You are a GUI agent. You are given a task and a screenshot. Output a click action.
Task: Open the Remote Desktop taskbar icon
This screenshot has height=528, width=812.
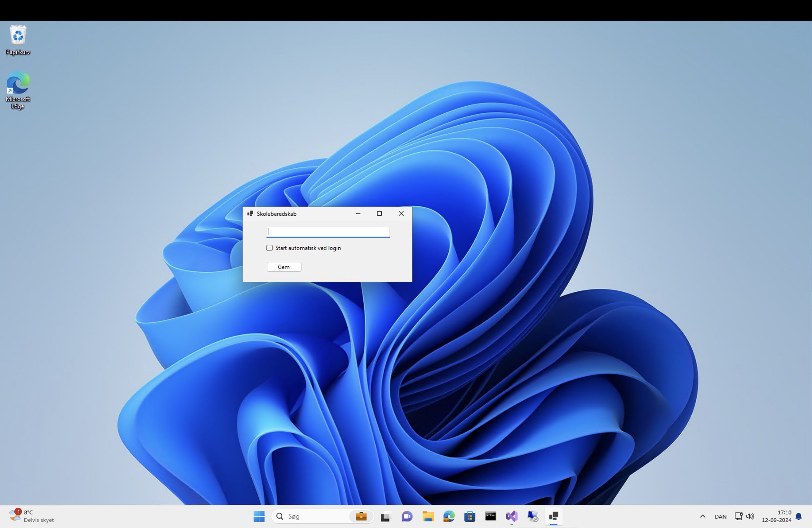pos(533,516)
